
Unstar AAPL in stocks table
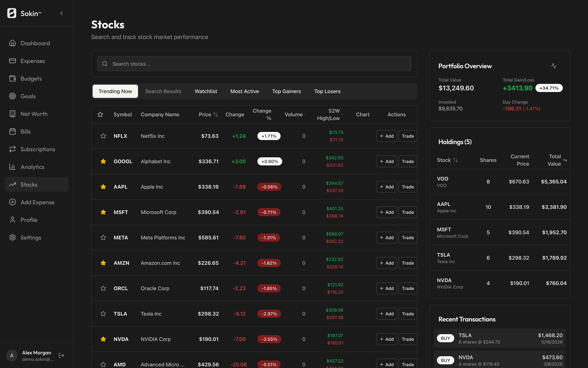point(103,187)
